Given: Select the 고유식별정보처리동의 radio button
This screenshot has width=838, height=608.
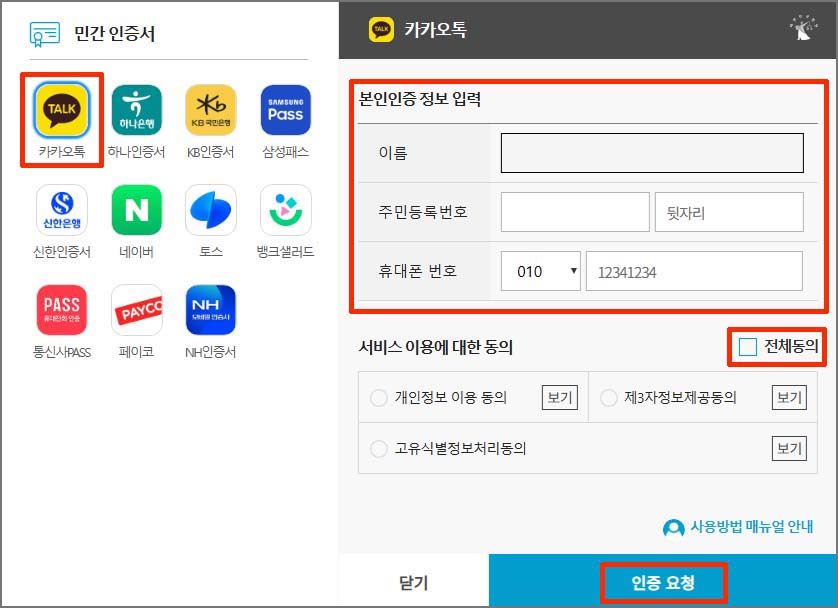Looking at the screenshot, I should (x=378, y=448).
